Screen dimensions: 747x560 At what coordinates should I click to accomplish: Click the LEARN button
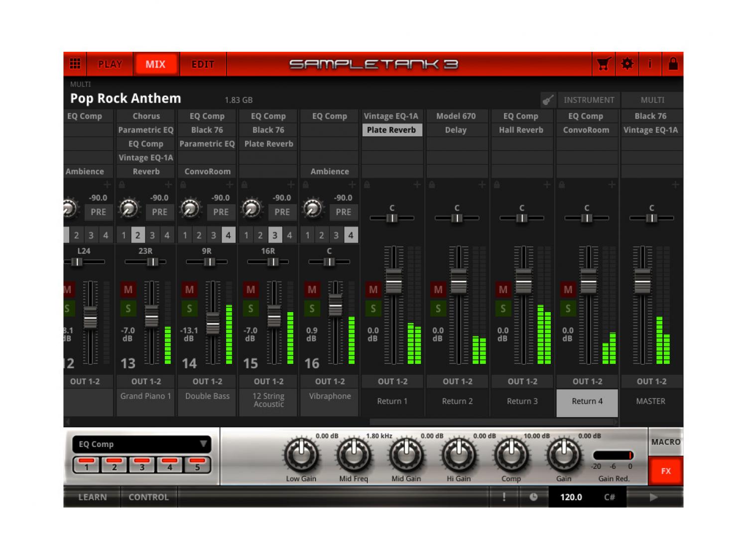tap(92, 497)
